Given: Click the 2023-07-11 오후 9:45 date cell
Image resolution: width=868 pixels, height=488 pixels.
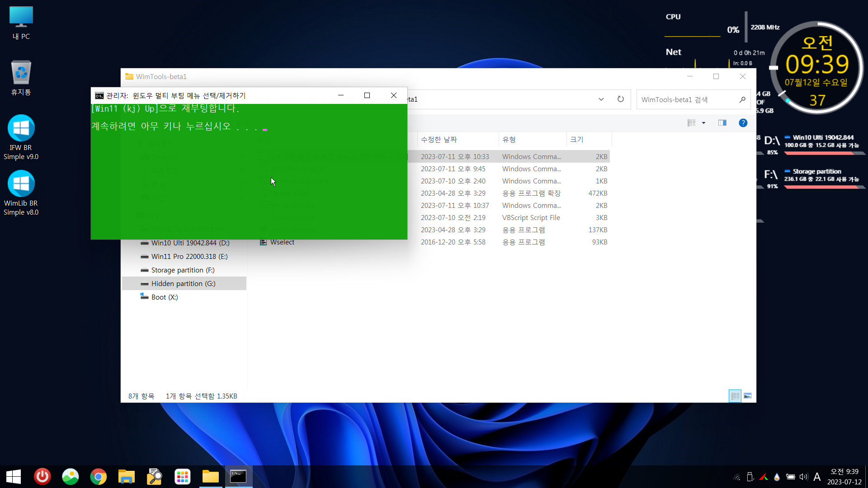Looking at the screenshot, I should click(453, 169).
